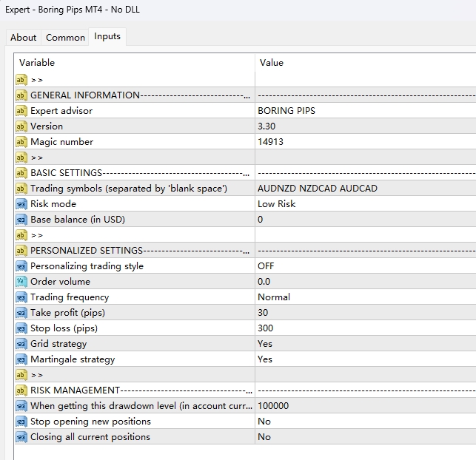Click the integer icon beside Martingale strategy
Screen dimensions: 476x460
coord(21,359)
